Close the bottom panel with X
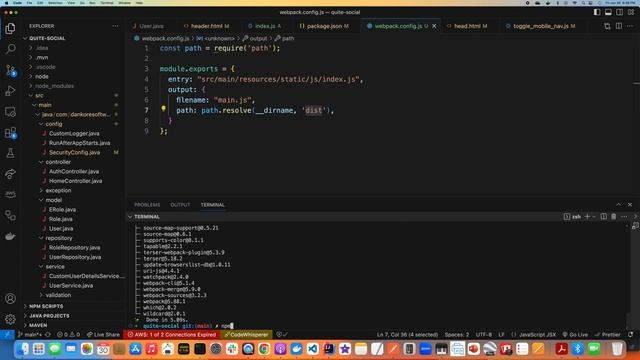This screenshot has width=640, height=360. (630, 204)
